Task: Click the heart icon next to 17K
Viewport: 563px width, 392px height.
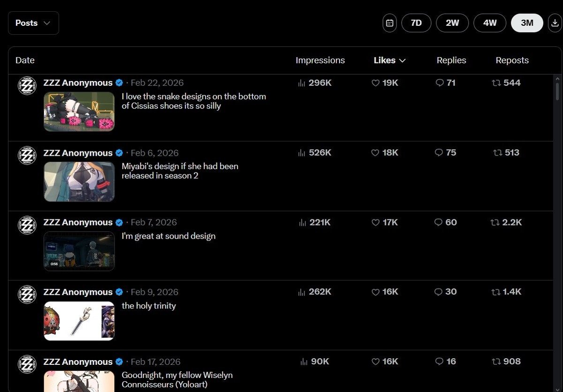Action: coord(375,223)
